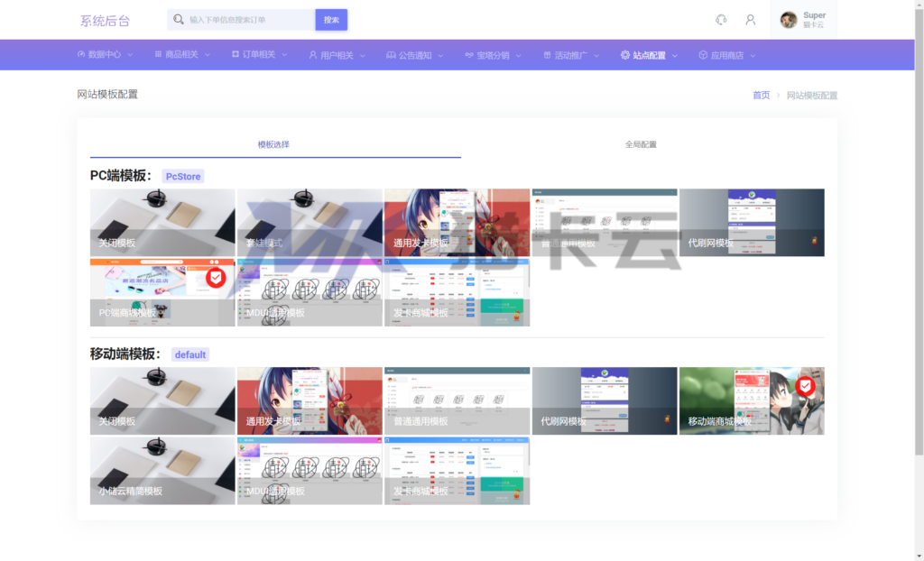Image resolution: width=924 pixels, height=561 pixels.
Task: Switch to the 全局配置 tab
Action: (641, 144)
